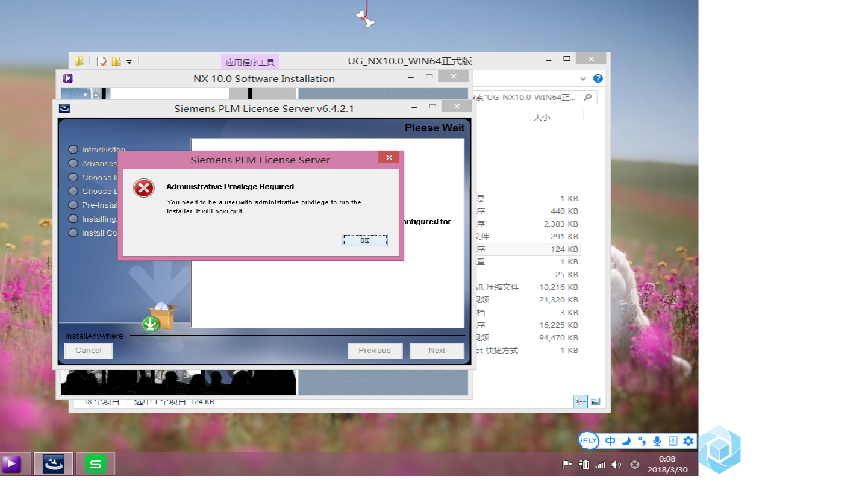
Task: Toggle the moon half-width icon in iFLY bar
Action: coord(626,441)
